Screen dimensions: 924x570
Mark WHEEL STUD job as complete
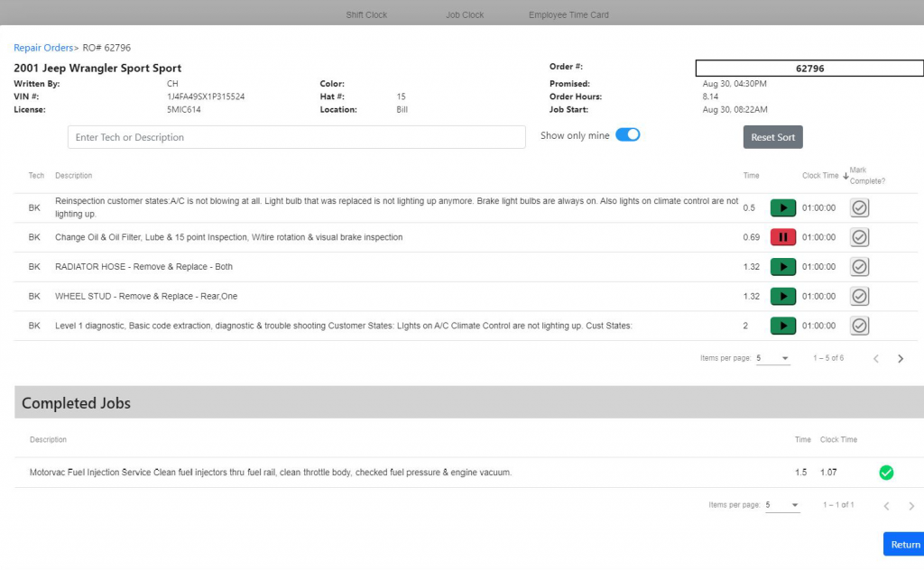[860, 296]
